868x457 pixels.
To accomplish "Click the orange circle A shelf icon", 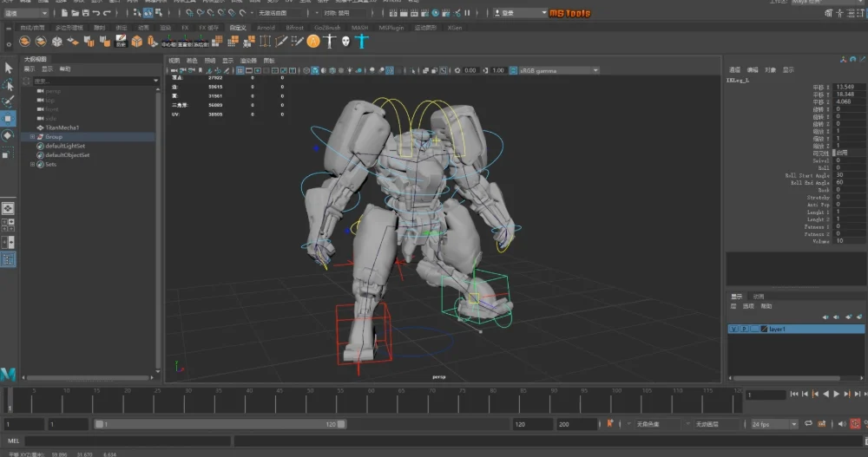I will click(x=313, y=42).
